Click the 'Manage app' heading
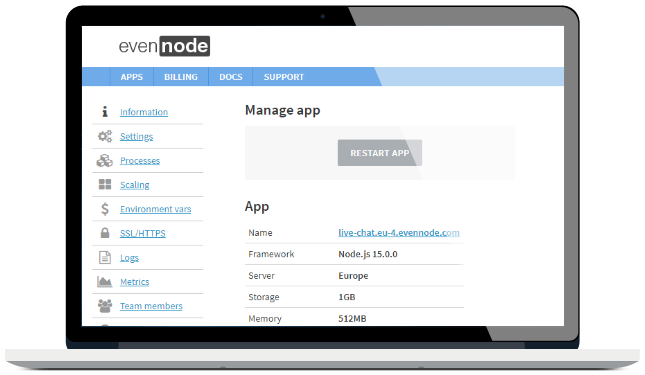 [x=283, y=110]
